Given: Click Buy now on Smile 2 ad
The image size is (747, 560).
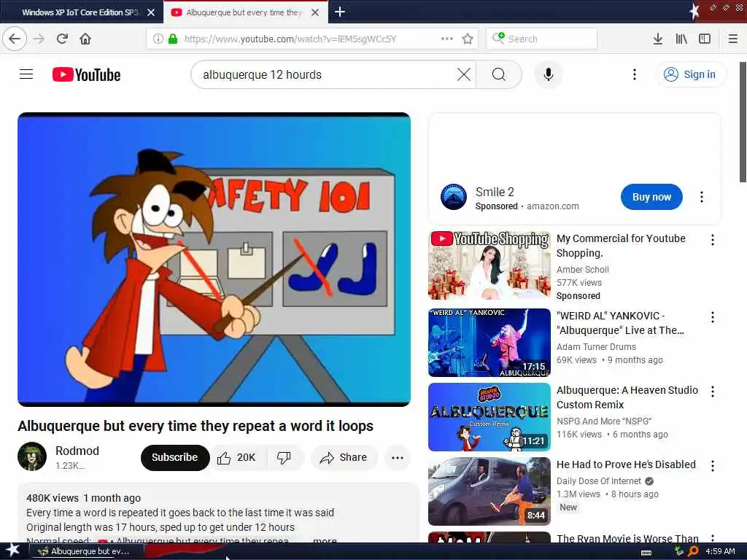Looking at the screenshot, I should click(x=651, y=197).
